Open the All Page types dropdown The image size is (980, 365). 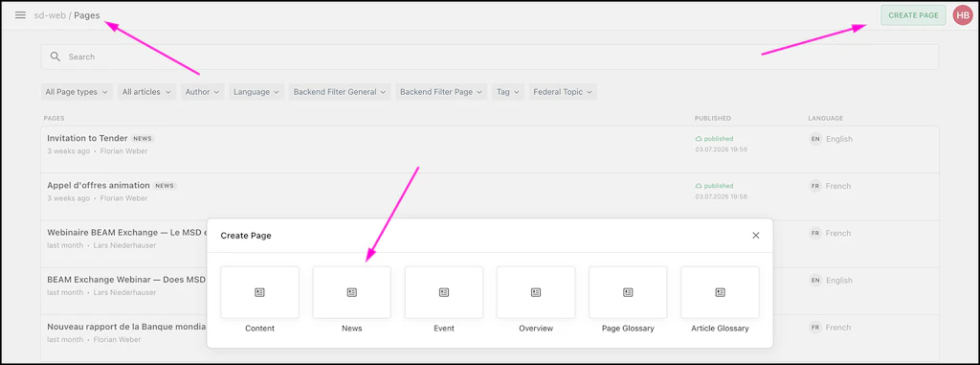(77, 92)
